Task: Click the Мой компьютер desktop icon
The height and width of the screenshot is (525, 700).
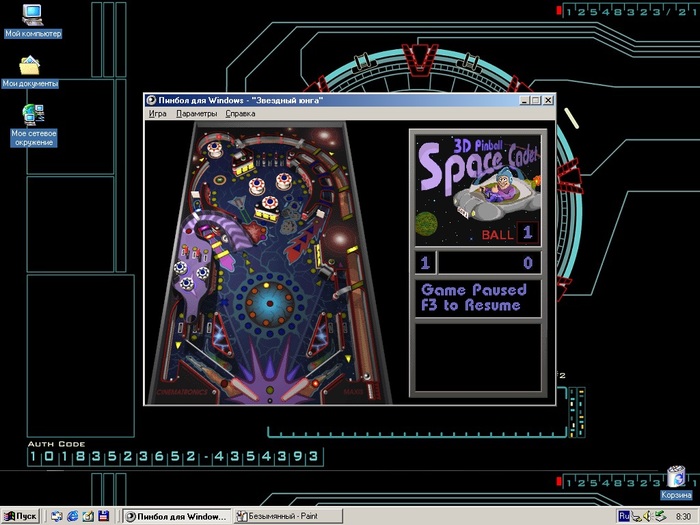Action: click(32, 17)
